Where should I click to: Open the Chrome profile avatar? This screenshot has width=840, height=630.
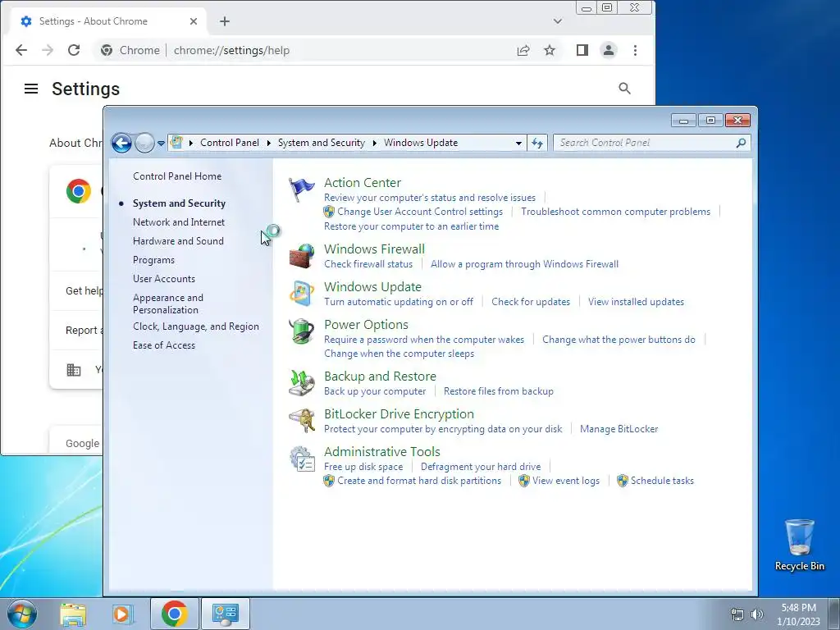coord(609,50)
